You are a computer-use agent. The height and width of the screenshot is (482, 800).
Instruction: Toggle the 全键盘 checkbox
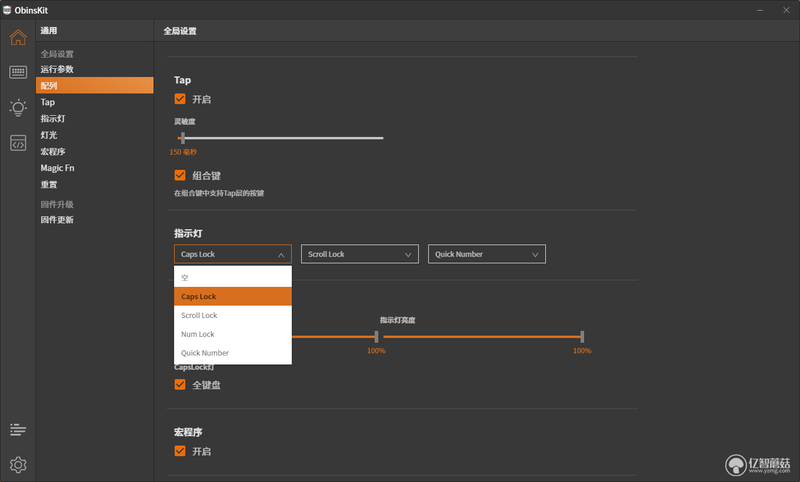coord(180,385)
